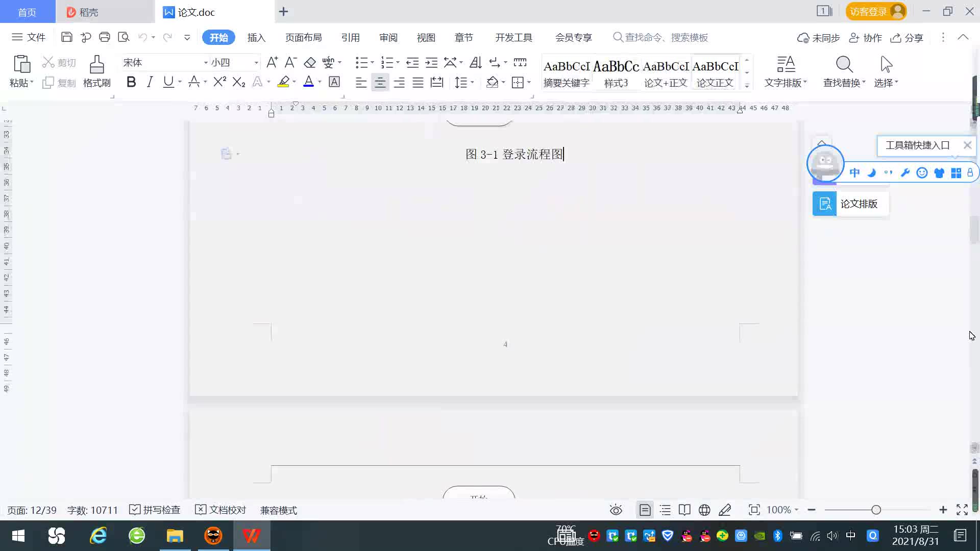Switch to 页面布局 ribbon tab
This screenshot has width=980, height=551.
coord(303,37)
